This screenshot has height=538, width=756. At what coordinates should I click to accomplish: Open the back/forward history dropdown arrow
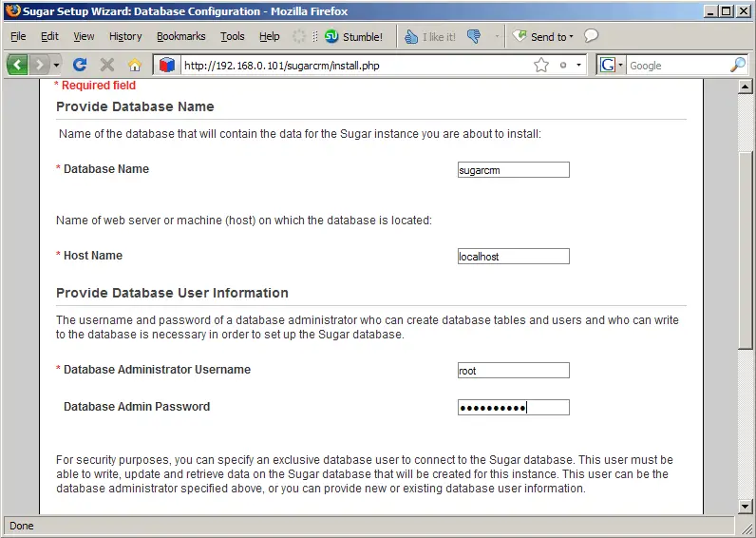pyautogui.click(x=56, y=65)
